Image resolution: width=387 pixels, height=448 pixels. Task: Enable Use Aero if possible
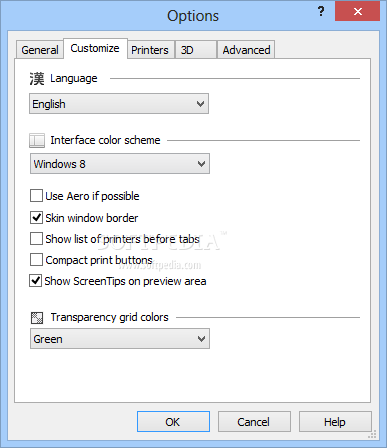pyautogui.click(x=36, y=196)
